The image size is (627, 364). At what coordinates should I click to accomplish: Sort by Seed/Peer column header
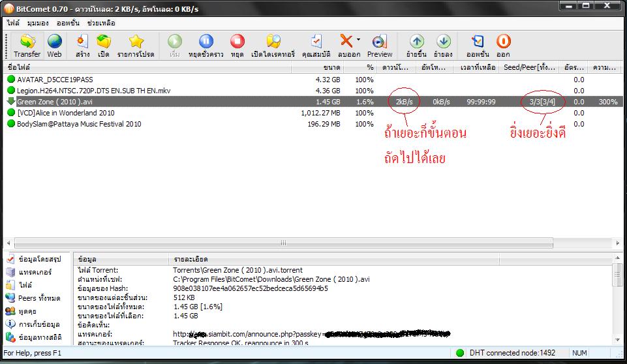528,67
